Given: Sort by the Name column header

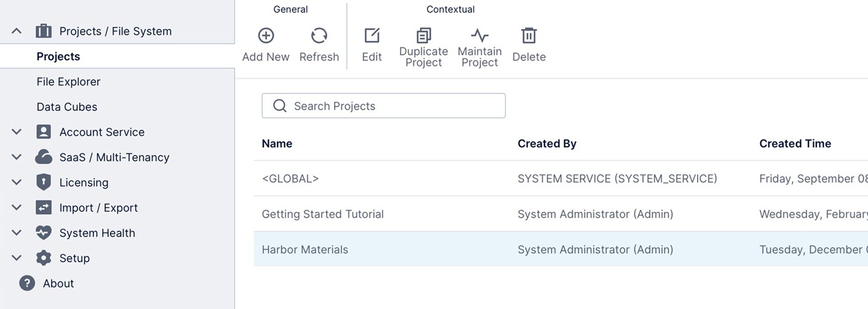Looking at the screenshot, I should pyautogui.click(x=277, y=143).
